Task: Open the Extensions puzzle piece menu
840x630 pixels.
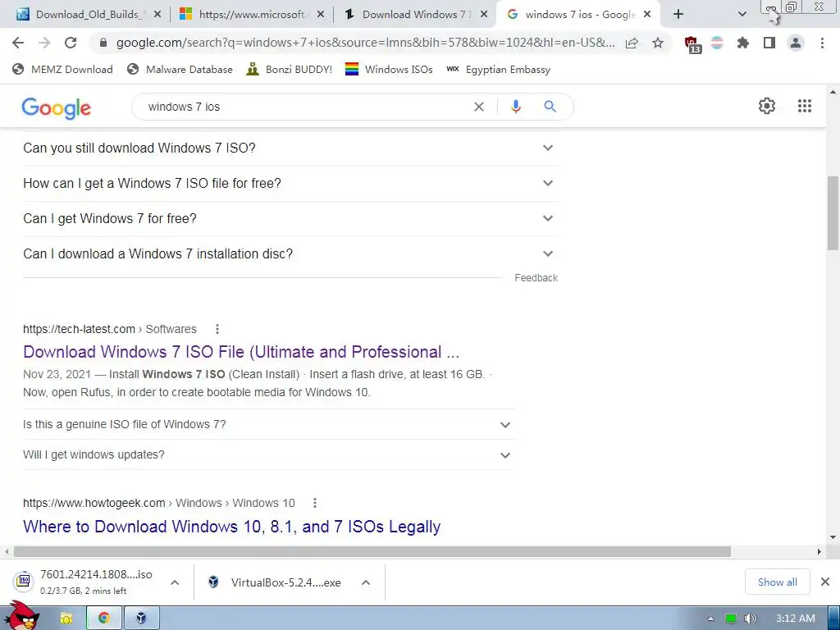Action: [743, 43]
